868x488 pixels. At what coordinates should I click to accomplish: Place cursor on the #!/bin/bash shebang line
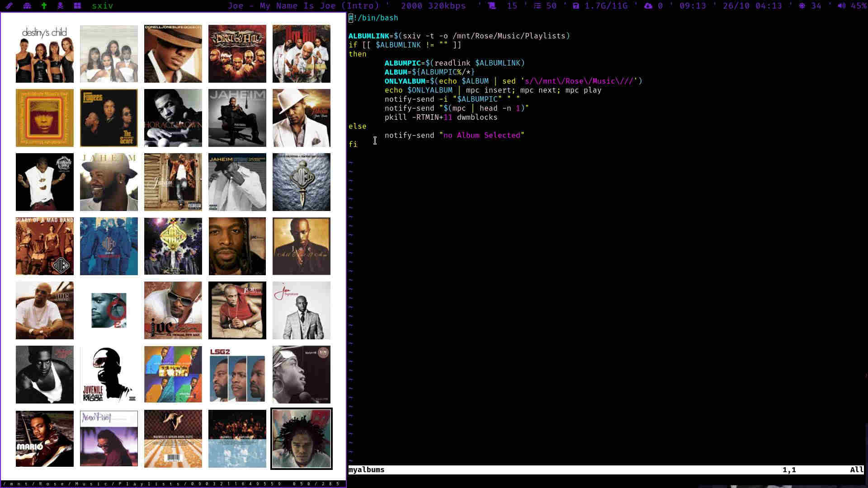(x=373, y=18)
